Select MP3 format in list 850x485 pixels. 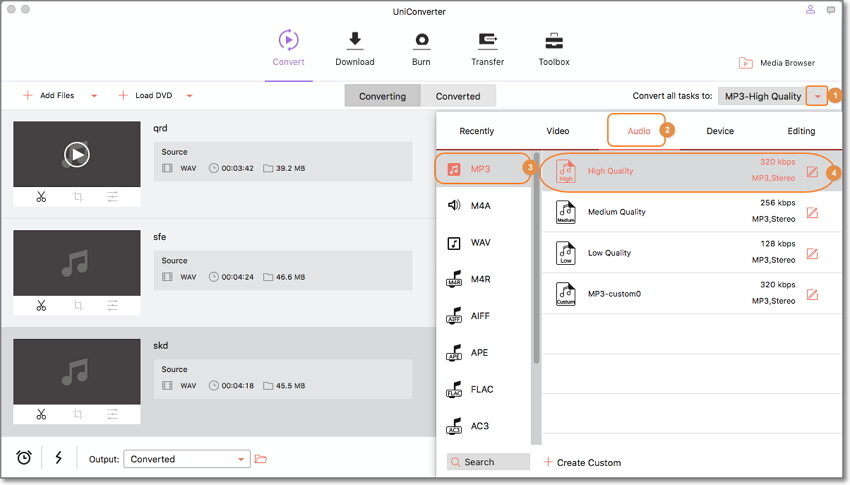tap(484, 169)
